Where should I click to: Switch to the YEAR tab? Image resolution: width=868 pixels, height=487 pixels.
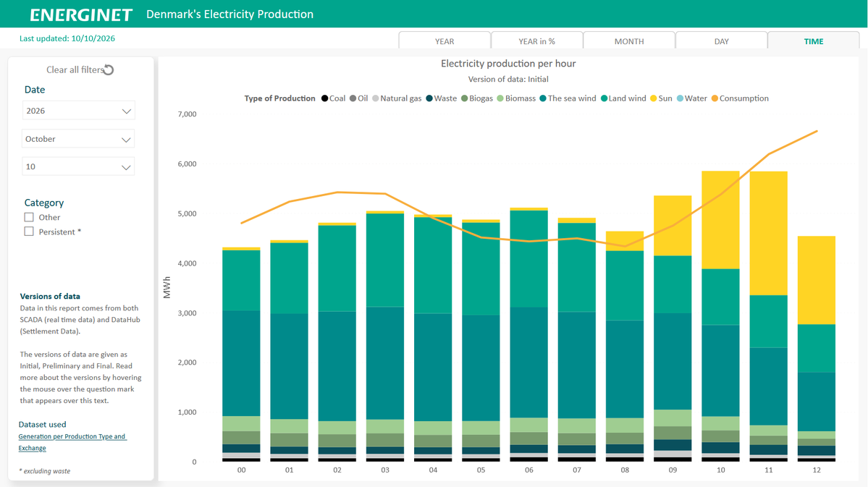pyautogui.click(x=444, y=41)
